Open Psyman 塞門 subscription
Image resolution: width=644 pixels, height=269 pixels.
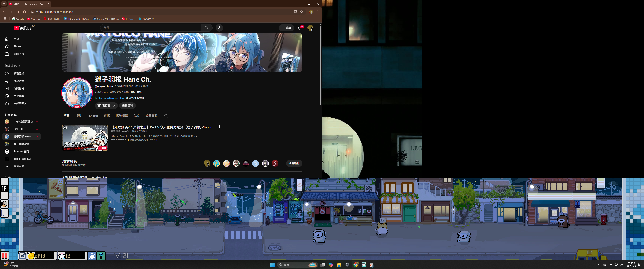tap(22, 152)
